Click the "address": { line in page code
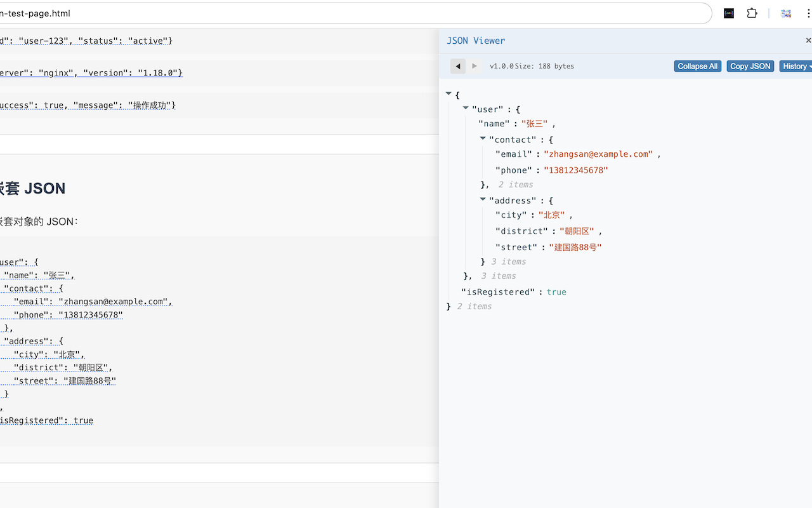Screen dimensions: 812x508 (x=34, y=341)
